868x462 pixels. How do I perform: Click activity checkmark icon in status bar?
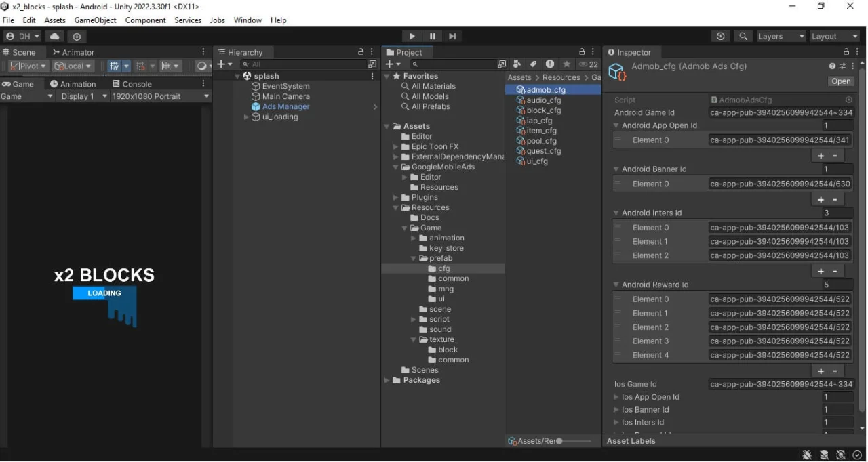click(857, 455)
